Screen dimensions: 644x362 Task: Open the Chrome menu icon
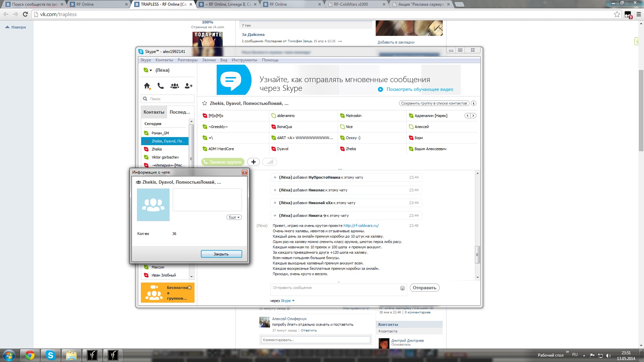point(639,14)
